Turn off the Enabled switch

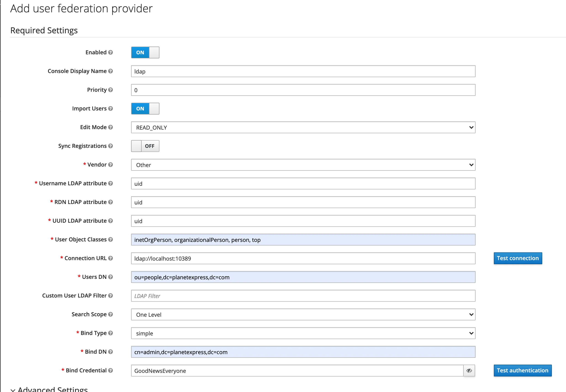[145, 52]
